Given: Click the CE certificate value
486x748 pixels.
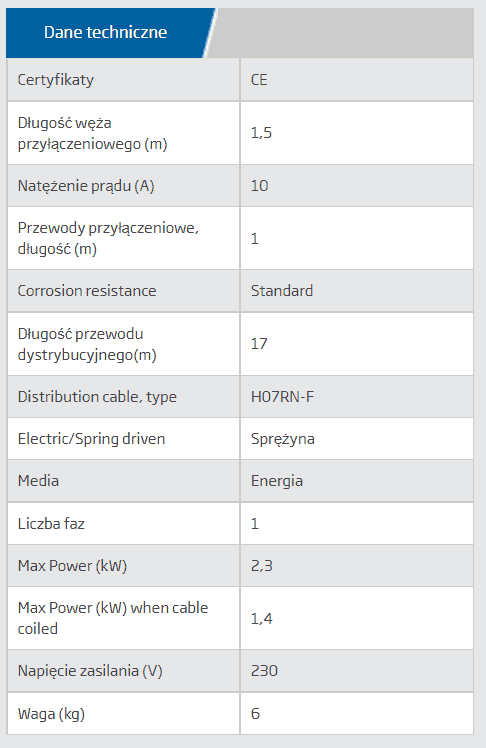Looking at the screenshot, I should click(259, 80).
